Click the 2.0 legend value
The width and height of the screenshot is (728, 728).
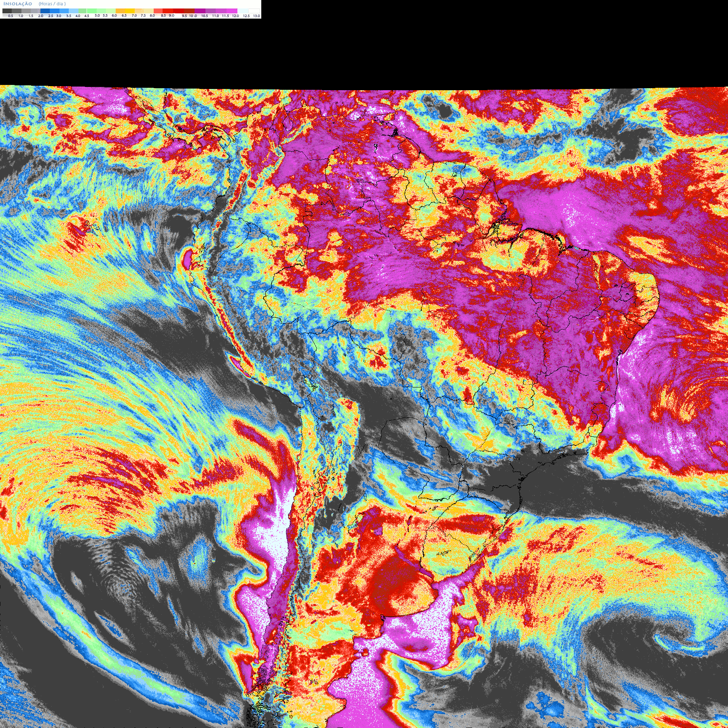point(41,16)
